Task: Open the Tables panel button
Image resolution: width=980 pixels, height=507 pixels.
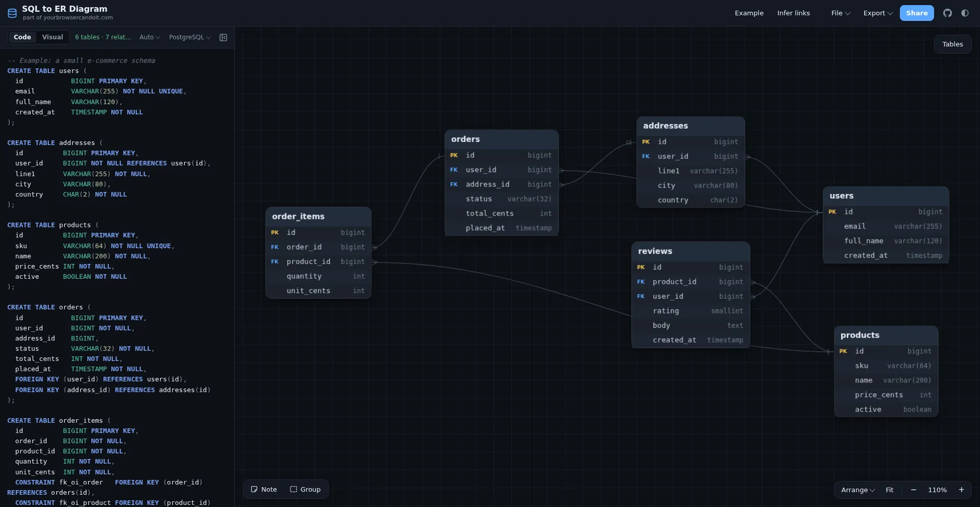Action: [x=952, y=44]
